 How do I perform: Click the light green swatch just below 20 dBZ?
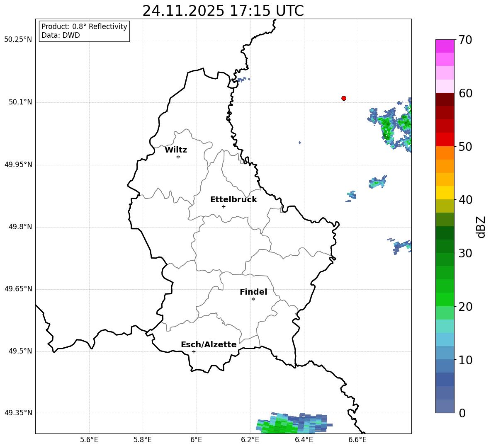point(445,313)
